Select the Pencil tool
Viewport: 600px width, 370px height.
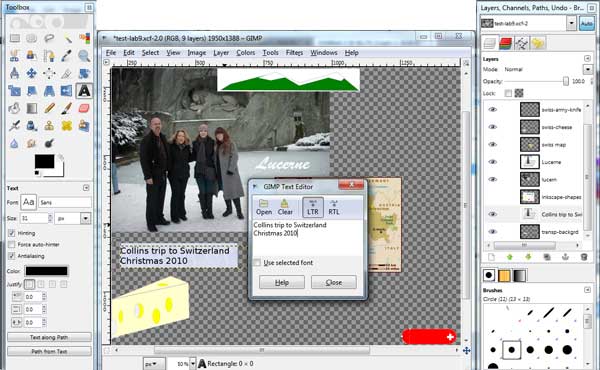pos(49,108)
